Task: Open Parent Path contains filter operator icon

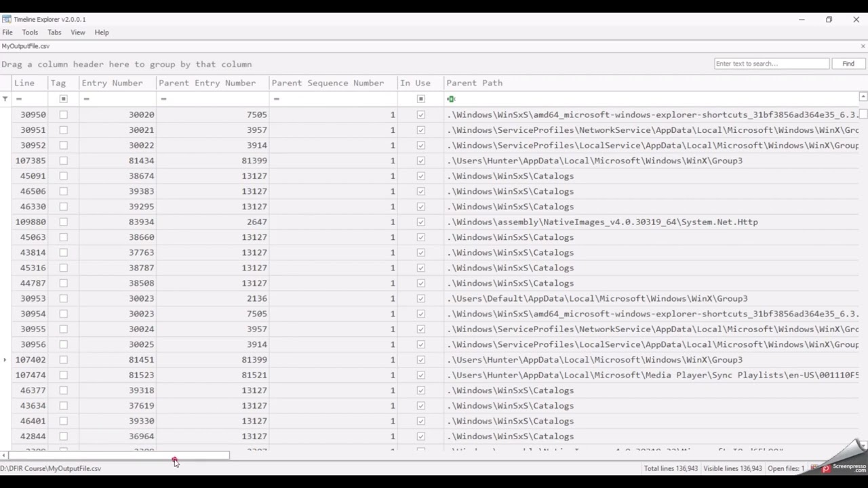Action: 451,99
